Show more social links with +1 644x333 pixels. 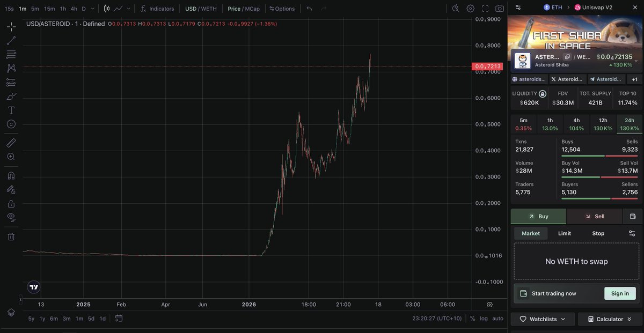pos(634,79)
